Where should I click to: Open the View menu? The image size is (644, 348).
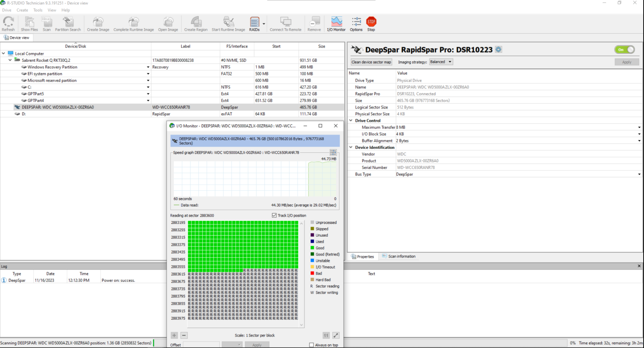pyautogui.click(x=52, y=10)
